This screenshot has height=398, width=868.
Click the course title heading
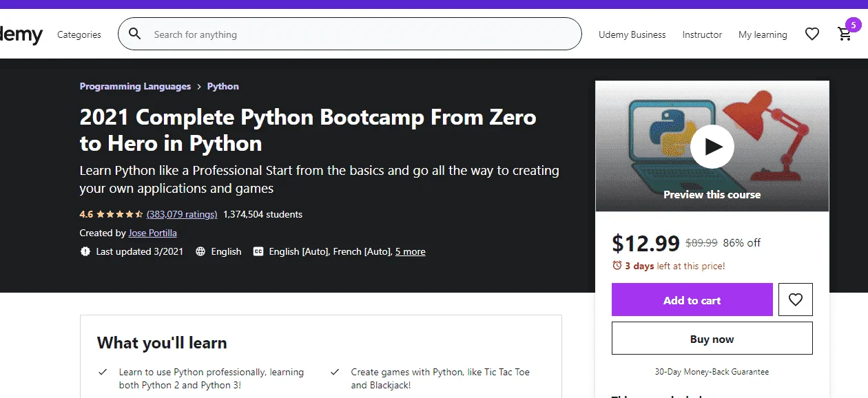click(308, 130)
